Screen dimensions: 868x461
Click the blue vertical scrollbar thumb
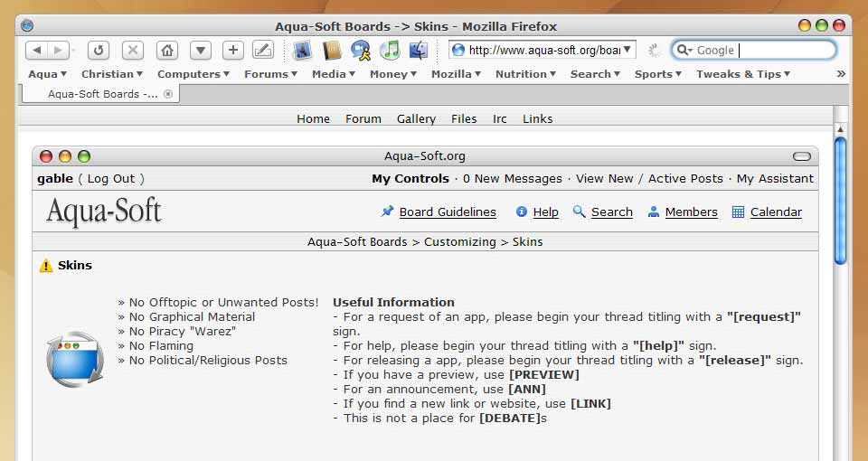pyautogui.click(x=840, y=201)
